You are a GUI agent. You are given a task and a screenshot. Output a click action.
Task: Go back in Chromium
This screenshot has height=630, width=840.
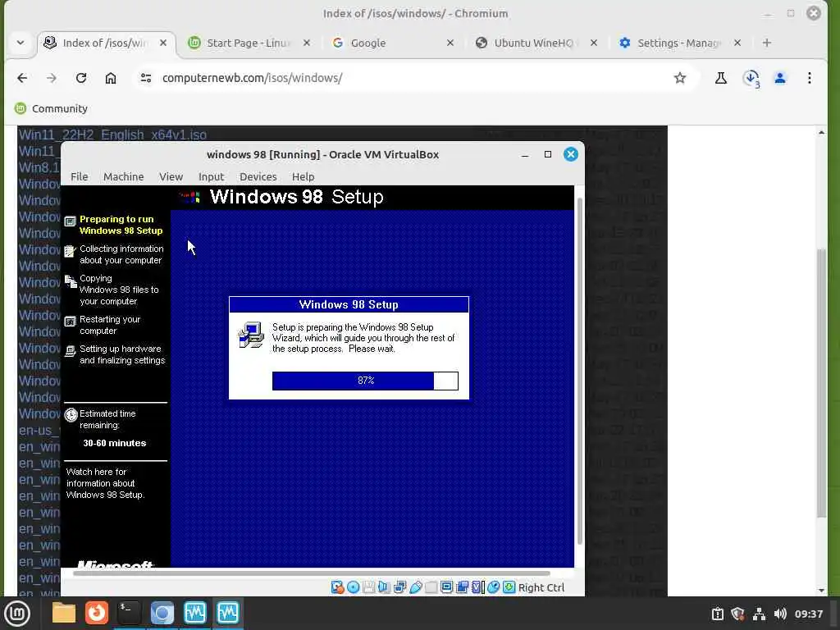coord(22,78)
